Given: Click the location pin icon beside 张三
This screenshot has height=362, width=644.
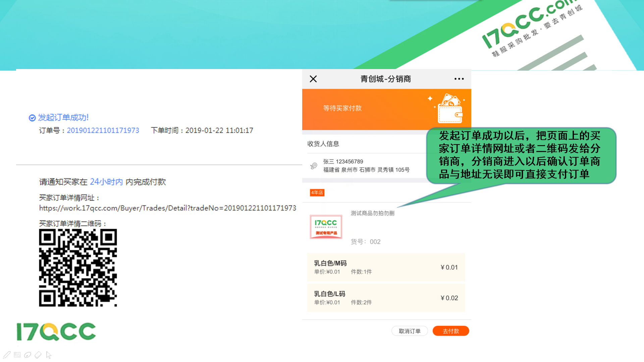Looking at the screenshot, I should 314,166.
